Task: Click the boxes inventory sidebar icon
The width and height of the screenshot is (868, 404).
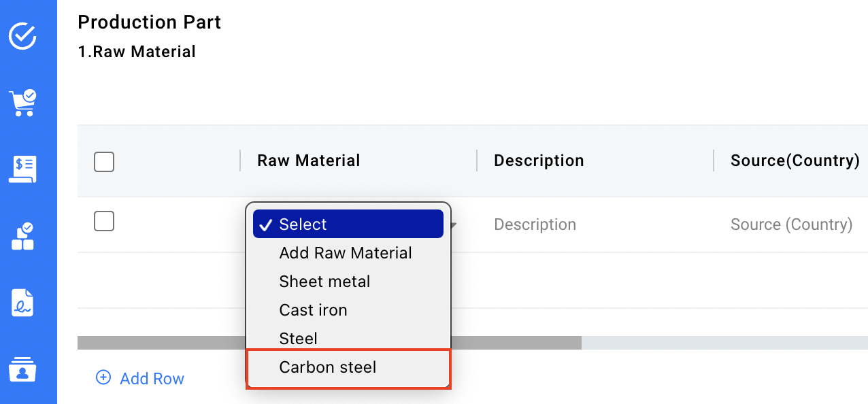Action: (x=22, y=236)
